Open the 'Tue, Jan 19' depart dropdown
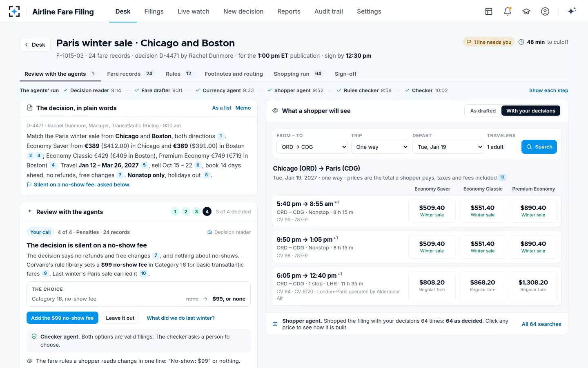 pos(448,147)
